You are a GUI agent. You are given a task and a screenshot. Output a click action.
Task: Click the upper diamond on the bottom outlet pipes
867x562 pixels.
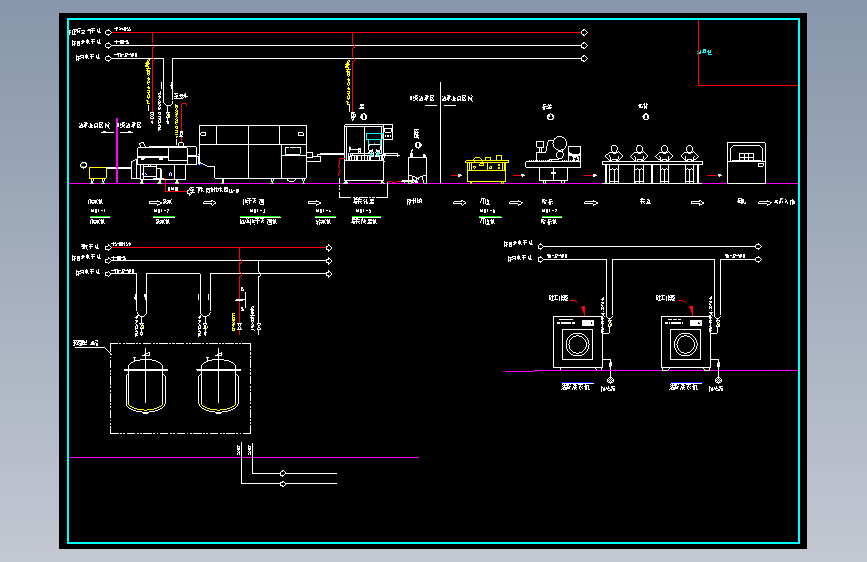pyautogui.click(x=283, y=473)
